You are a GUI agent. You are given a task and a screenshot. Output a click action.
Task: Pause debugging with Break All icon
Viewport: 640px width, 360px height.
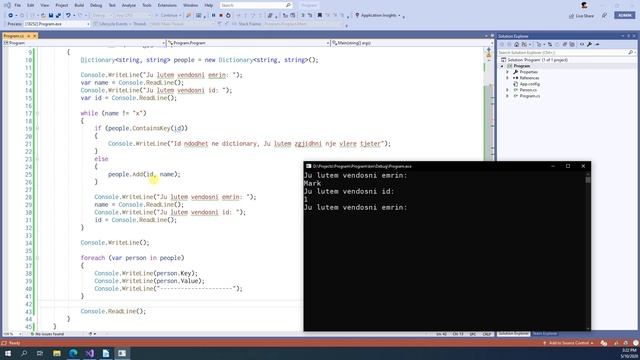[x=213, y=16]
